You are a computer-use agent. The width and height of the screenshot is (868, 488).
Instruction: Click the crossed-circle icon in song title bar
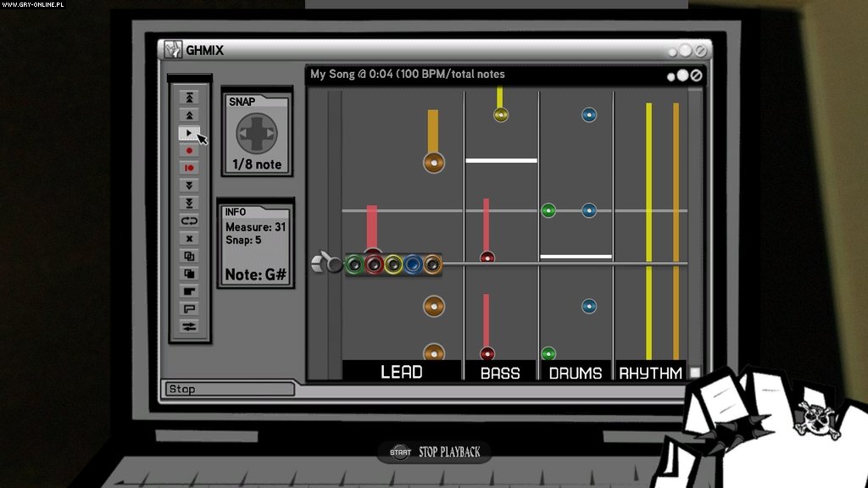[x=697, y=75]
